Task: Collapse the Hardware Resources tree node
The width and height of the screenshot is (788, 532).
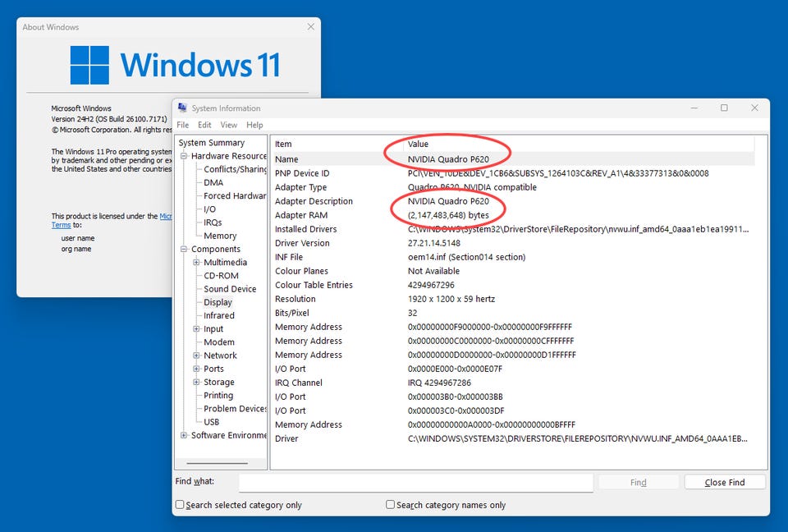Action: point(185,156)
